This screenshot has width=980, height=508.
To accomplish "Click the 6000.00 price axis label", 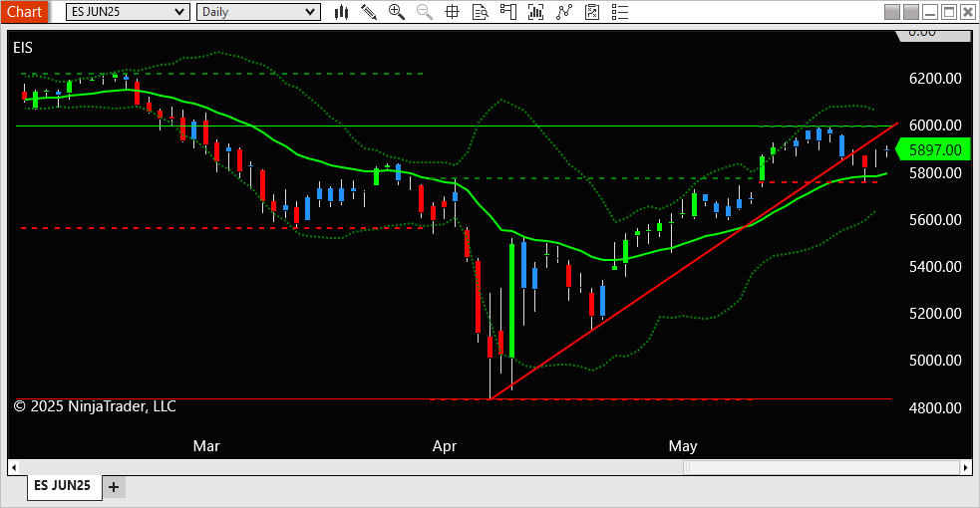I will pyautogui.click(x=935, y=125).
